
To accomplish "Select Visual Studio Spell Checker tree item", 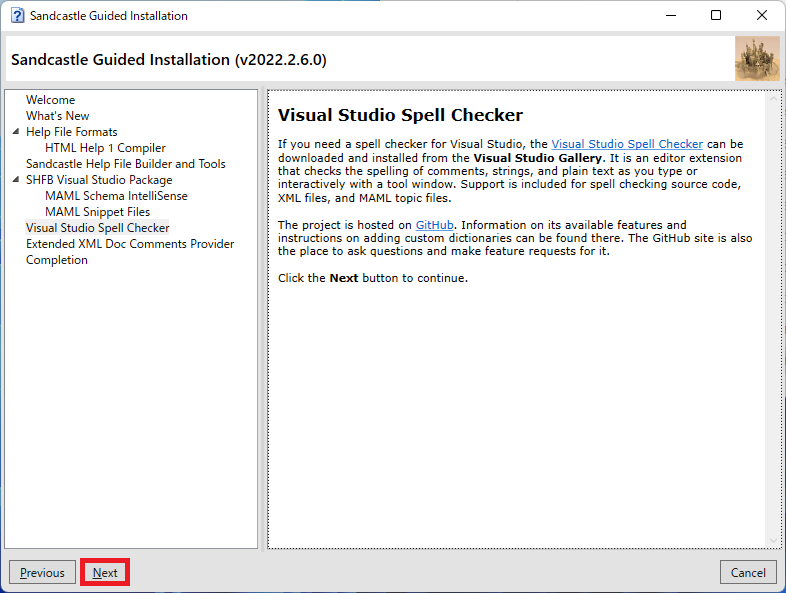I will (x=97, y=228).
